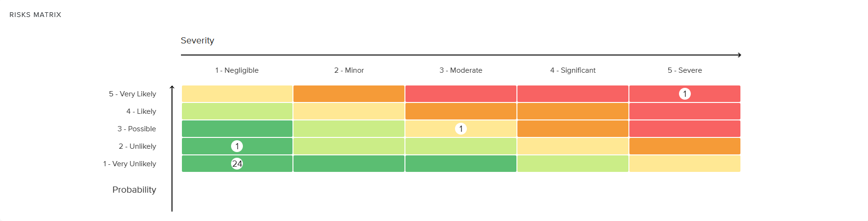Image resolution: width=868 pixels, height=221 pixels.
Task: Open the risk count in Possible / Moderate cell
Action: pos(461,129)
